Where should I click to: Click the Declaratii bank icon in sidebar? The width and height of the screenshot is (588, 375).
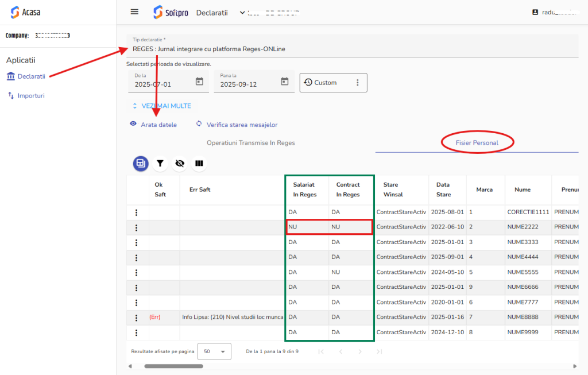click(11, 76)
